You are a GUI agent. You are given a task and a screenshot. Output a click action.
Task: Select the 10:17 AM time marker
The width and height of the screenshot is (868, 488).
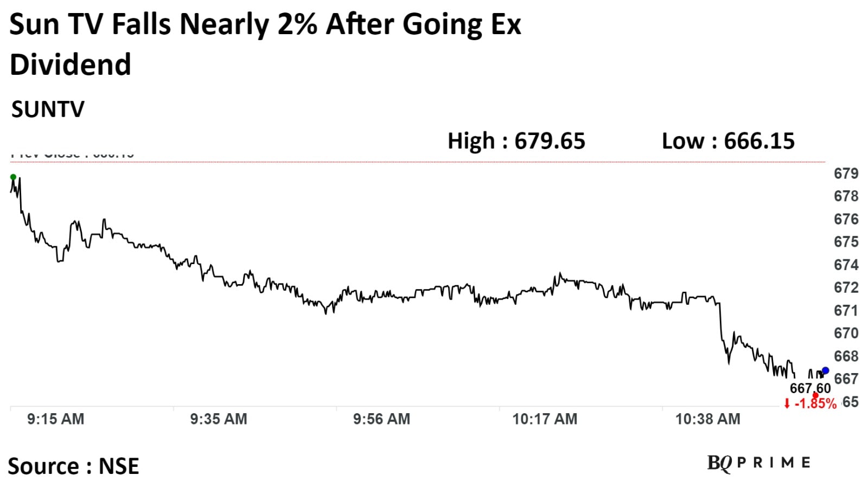(x=545, y=419)
